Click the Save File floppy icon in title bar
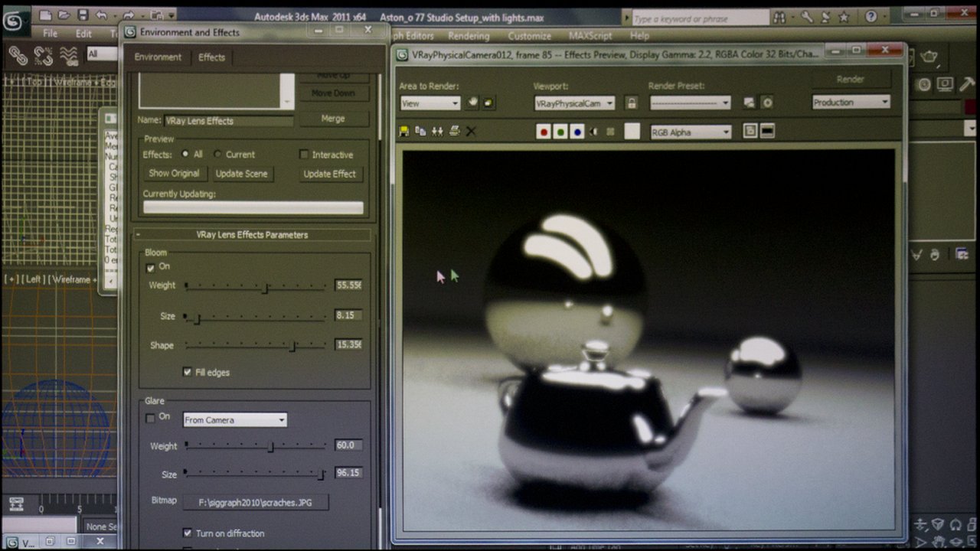 pyautogui.click(x=83, y=15)
